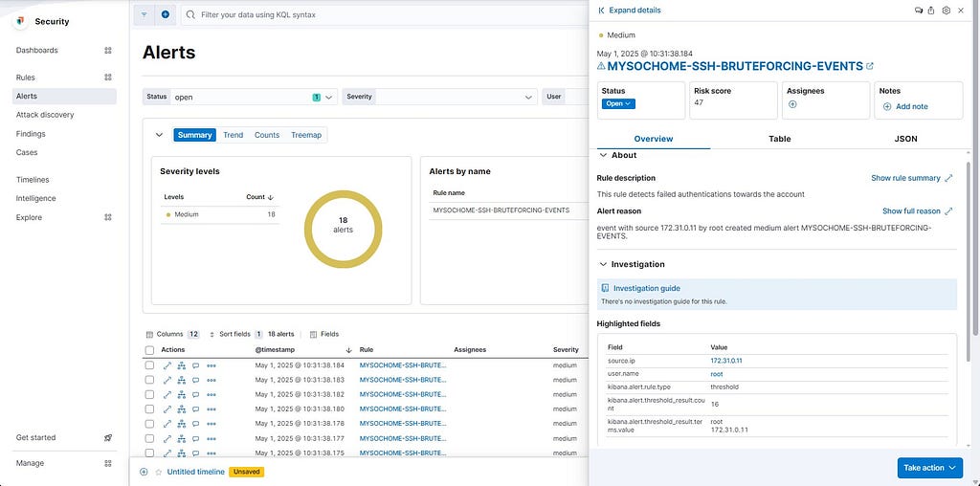Open rule details via external link icon

tap(869, 66)
